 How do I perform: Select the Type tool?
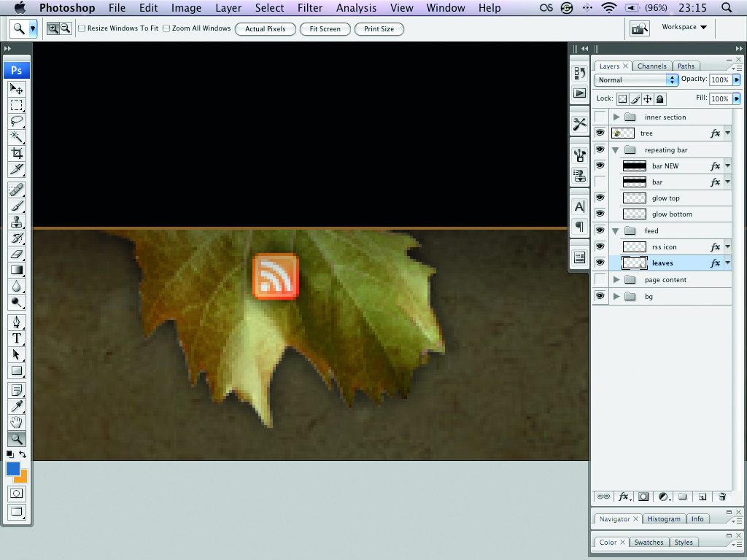(17, 338)
